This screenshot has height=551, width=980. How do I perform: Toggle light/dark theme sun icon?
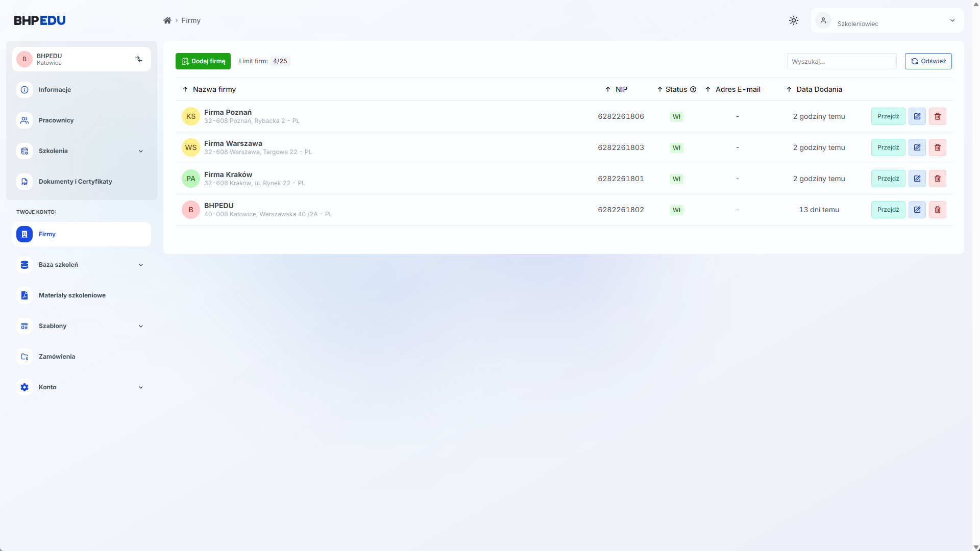coord(793,20)
